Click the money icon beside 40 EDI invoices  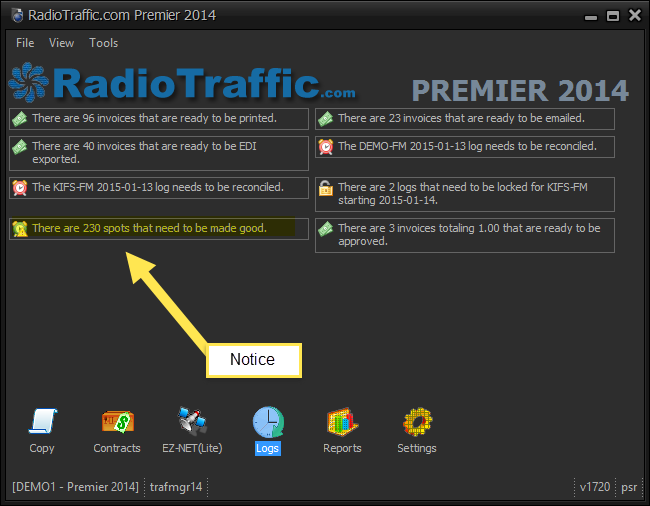coord(19,147)
